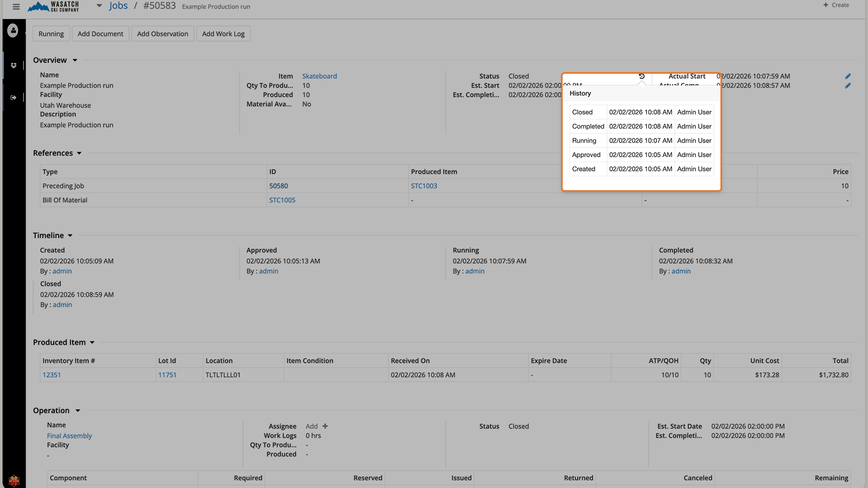The height and width of the screenshot is (488, 868).
Task: Go to the Jobs breadcrumb
Action: pos(118,6)
